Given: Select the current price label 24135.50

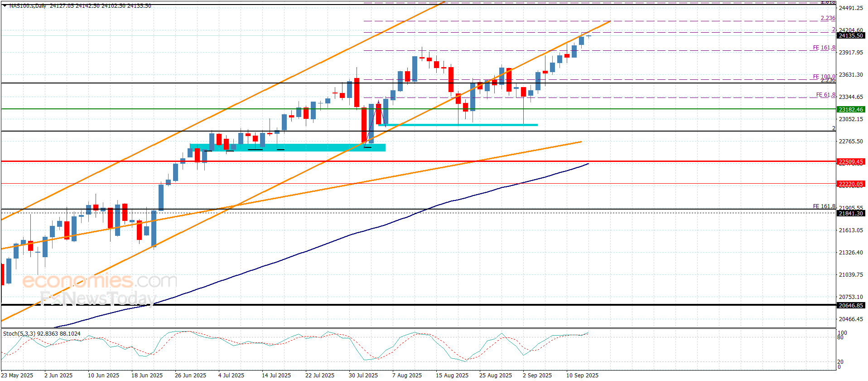Looking at the screenshot, I should (x=851, y=36).
